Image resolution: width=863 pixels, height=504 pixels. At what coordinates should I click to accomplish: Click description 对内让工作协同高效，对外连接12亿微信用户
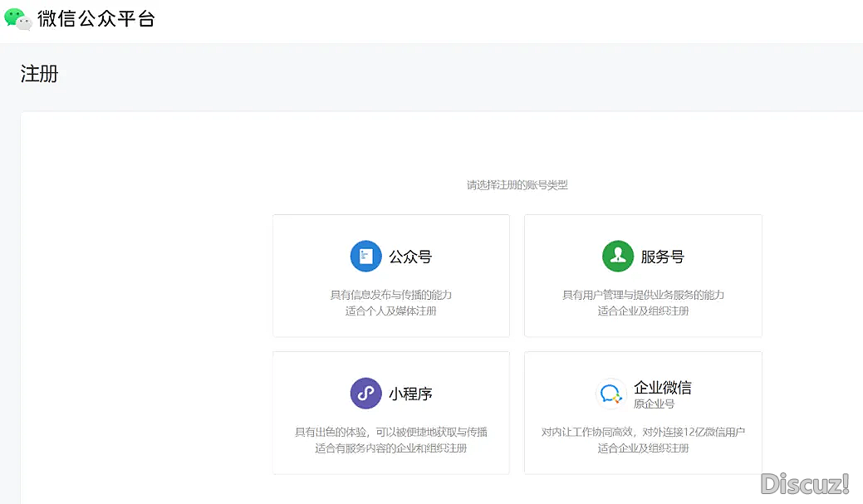(643, 432)
